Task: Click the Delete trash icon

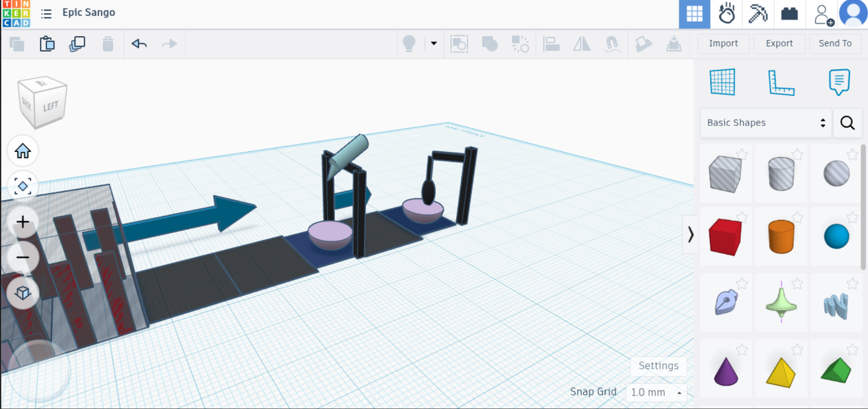Action: point(108,44)
